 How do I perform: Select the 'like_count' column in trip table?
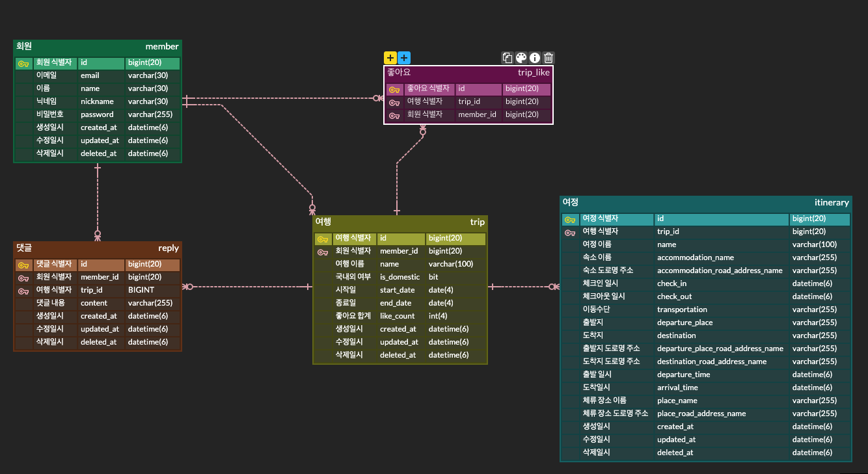397,316
